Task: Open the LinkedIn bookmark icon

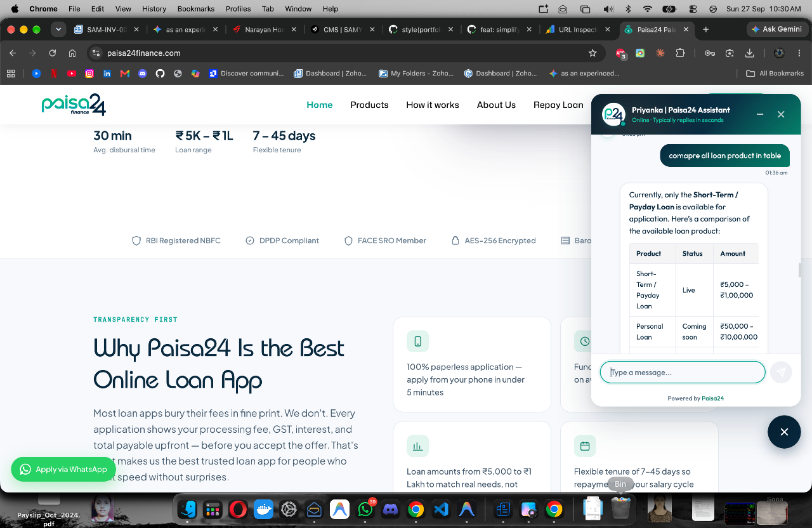Action: [x=107, y=74]
